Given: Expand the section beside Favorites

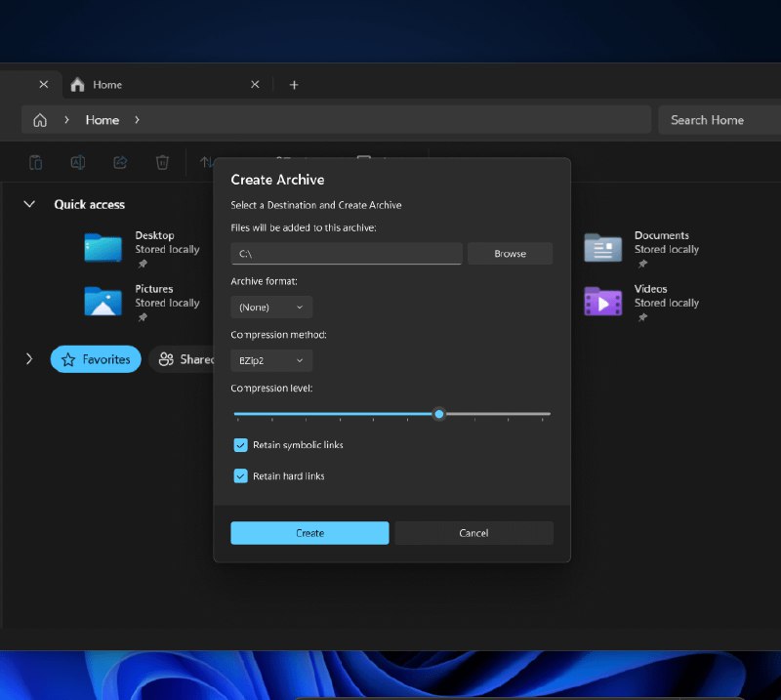Looking at the screenshot, I should (x=29, y=359).
